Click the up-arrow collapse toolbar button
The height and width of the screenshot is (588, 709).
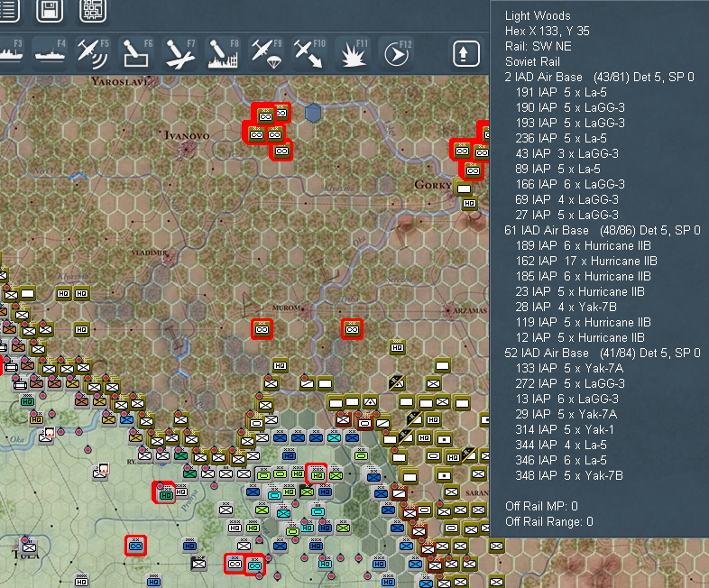point(466,53)
